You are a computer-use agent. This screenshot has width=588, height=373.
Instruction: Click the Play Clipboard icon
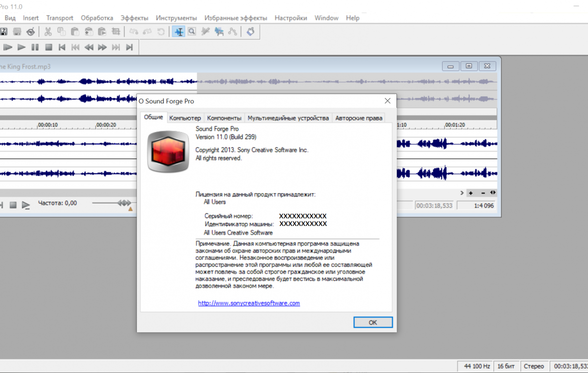coord(102,32)
